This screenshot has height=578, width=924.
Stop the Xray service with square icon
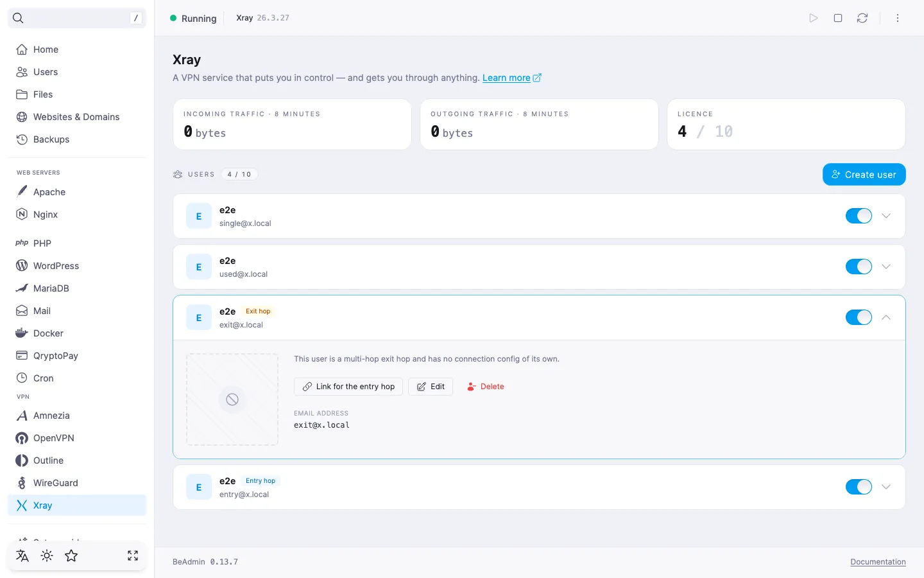tap(838, 18)
